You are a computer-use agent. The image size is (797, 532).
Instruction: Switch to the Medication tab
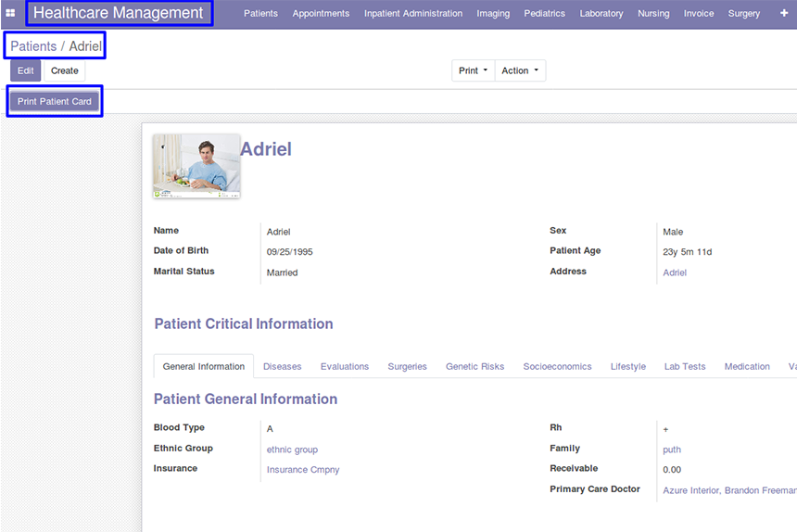point(747,366)
